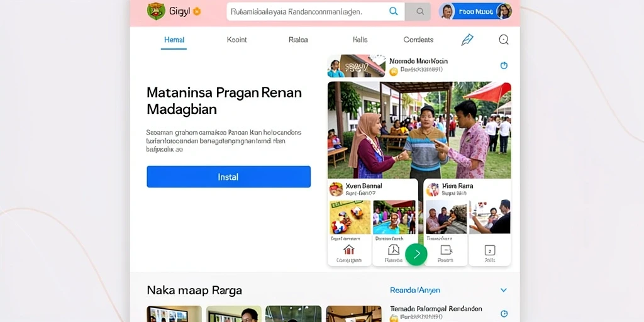This screenshot has width=644, height=322.
Task: Click the blue magnifier inside the search field
Action: (x=394, y=11)
